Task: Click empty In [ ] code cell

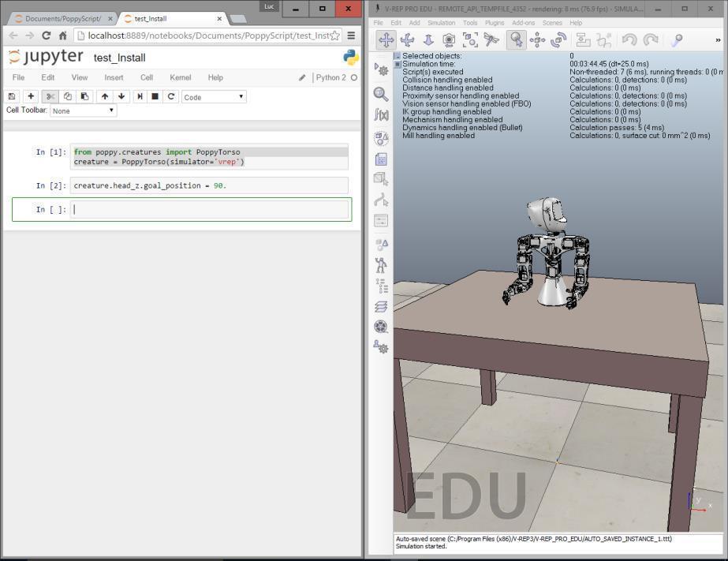Action: [209, 209]
